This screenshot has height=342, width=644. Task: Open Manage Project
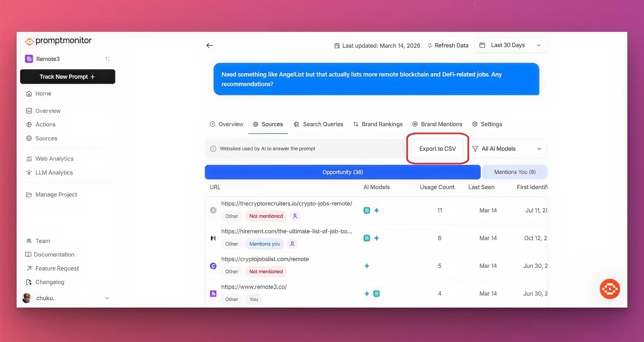click(51, 194)
